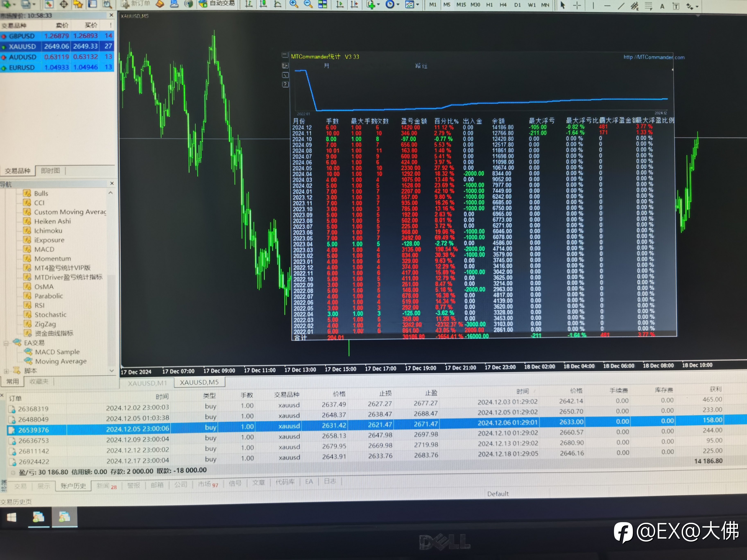Switch to the 交易品种 symbols tab
The width and height of the screenshot is (747, 560).
[18, 171]
